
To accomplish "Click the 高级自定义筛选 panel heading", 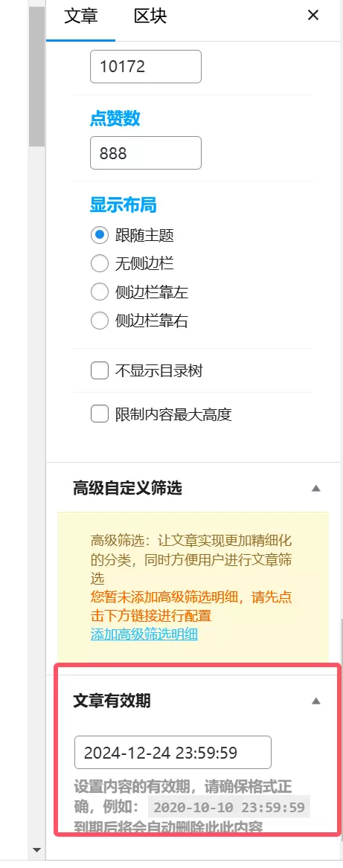I will pyautogui.click(x=127, y=488).
